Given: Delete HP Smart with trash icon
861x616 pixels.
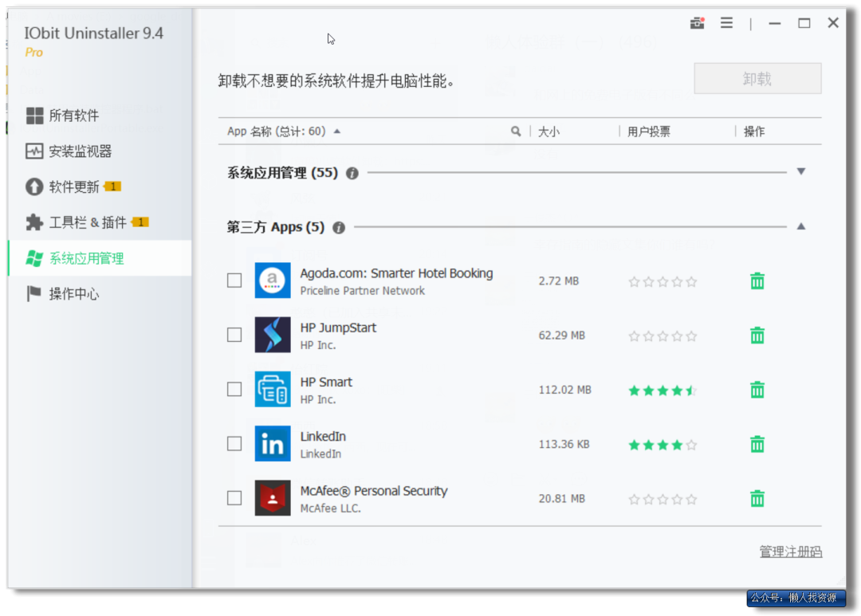Looking at the screenshot, I should 757,390.
